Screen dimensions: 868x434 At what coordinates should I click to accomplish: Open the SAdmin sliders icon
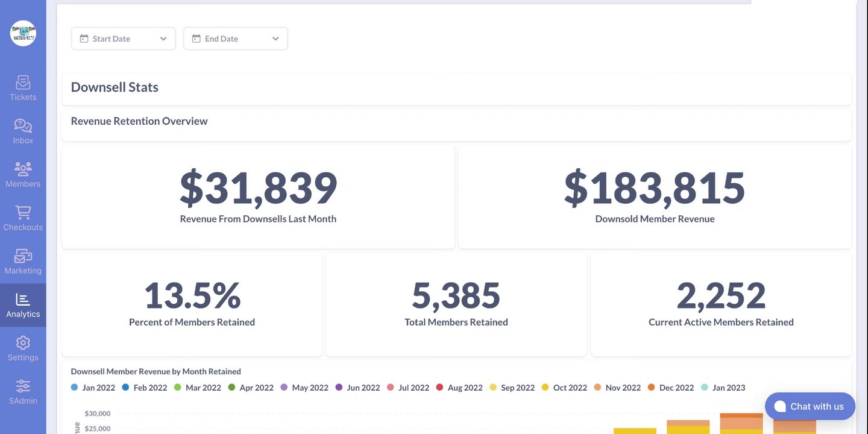(23, 386)
